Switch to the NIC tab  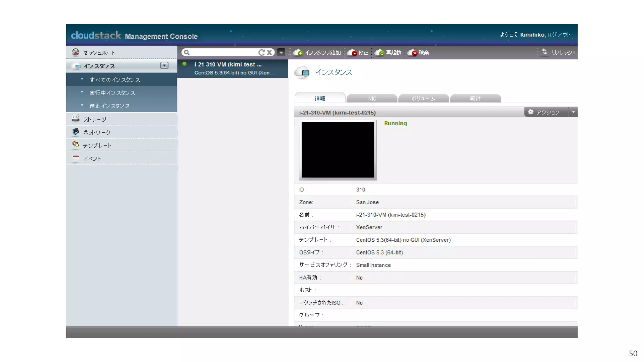(x=372, y=98)
